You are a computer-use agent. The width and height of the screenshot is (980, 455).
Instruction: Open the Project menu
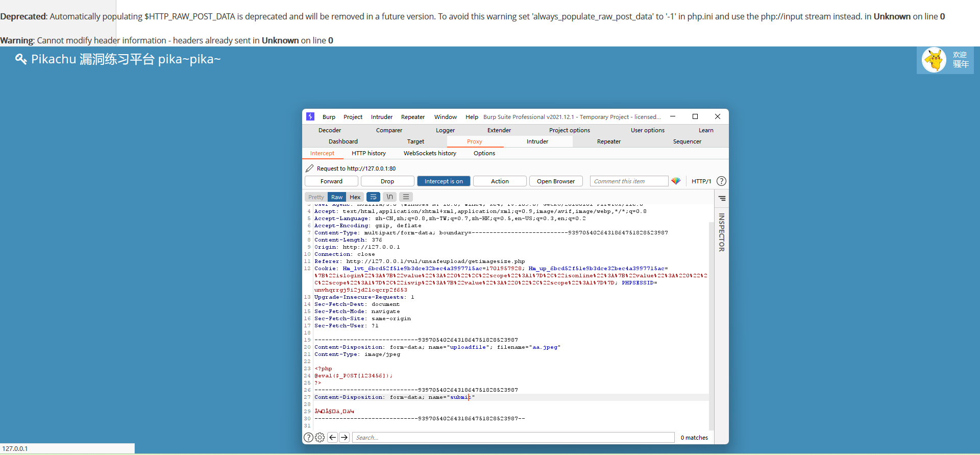click(x=353, y=117)
